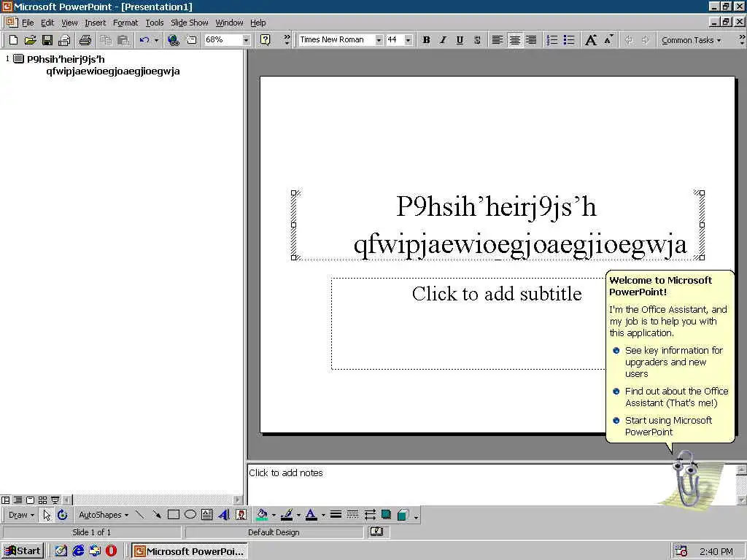Toggle bulleted list formatting
This screenshot has width=747, height=560.
(x=569, y=40)
